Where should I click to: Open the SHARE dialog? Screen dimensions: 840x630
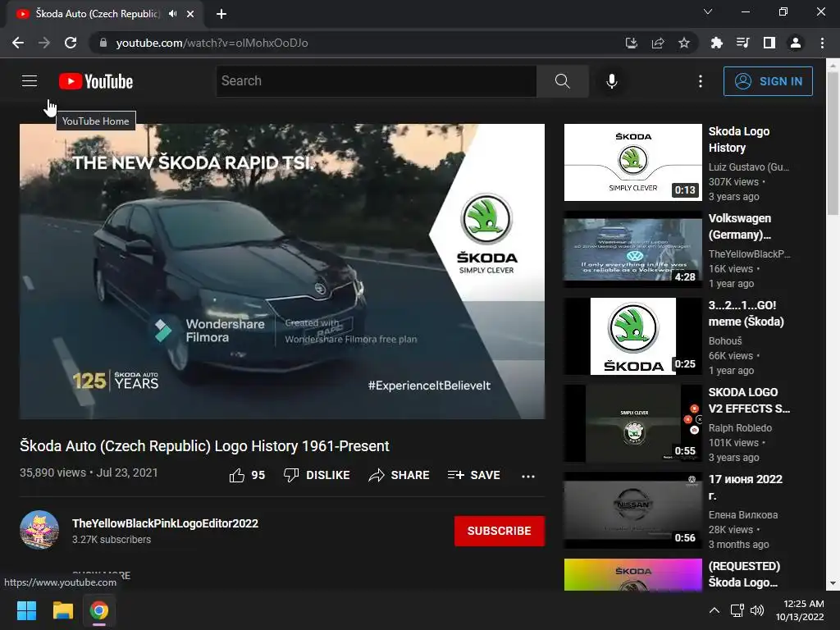tap(399, 475)
